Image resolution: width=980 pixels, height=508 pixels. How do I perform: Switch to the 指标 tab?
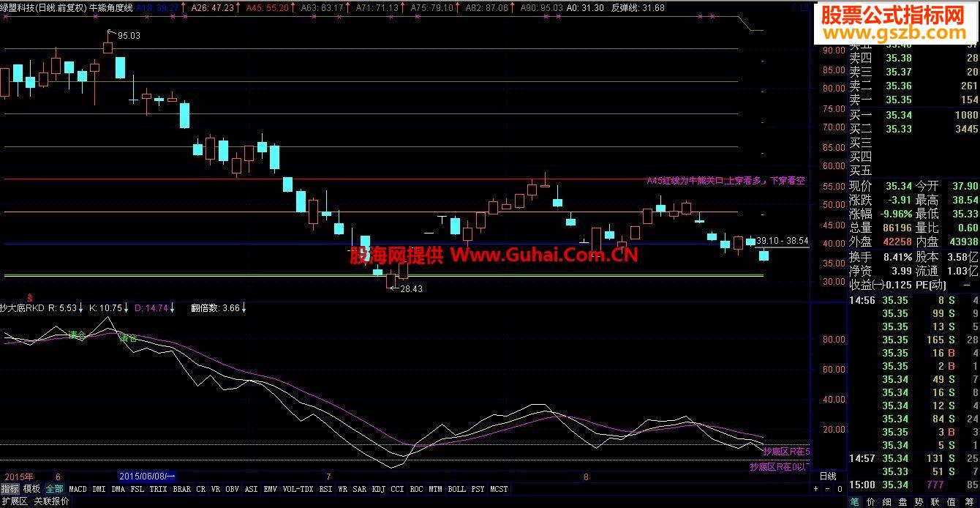10,488
